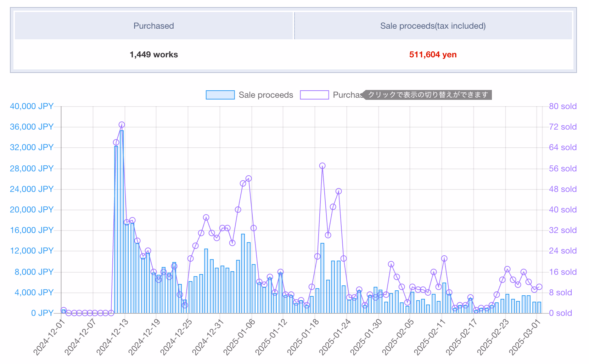Click the highest purchase point near 72 sold

pos(122,125)
